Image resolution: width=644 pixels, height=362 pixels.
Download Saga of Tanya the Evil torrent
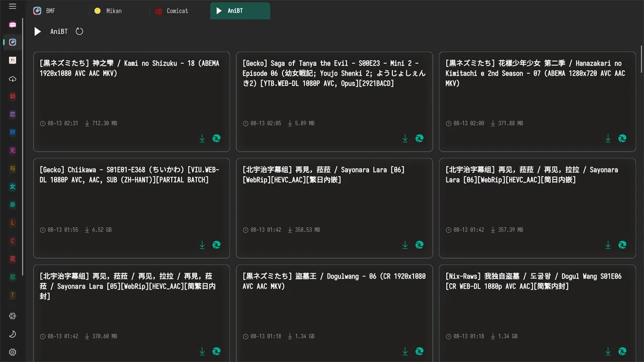pyautogui.click(x=405, y=138)
